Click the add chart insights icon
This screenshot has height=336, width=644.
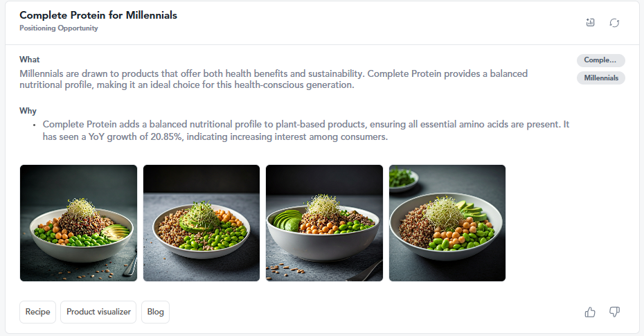coord(590,23)
